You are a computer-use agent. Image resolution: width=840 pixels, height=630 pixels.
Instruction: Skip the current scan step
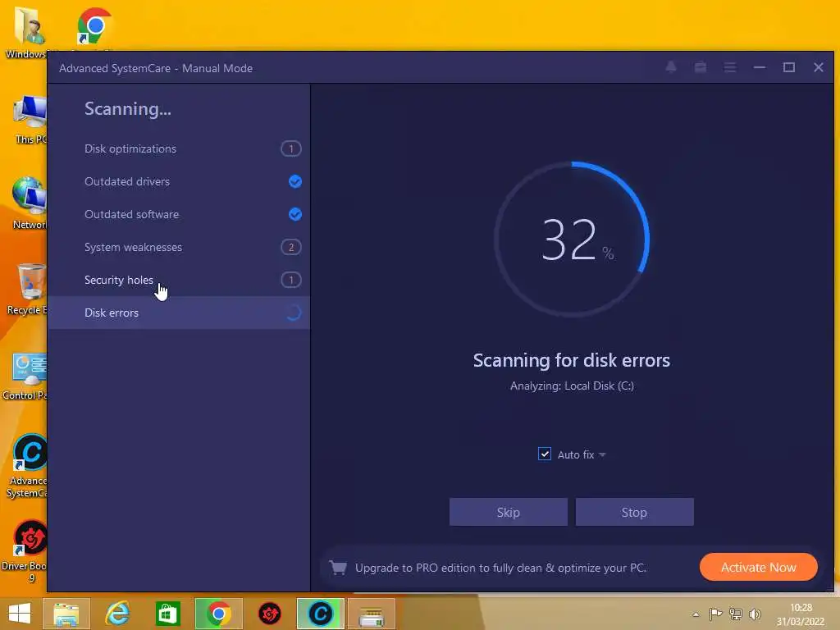tap(509, 512)
